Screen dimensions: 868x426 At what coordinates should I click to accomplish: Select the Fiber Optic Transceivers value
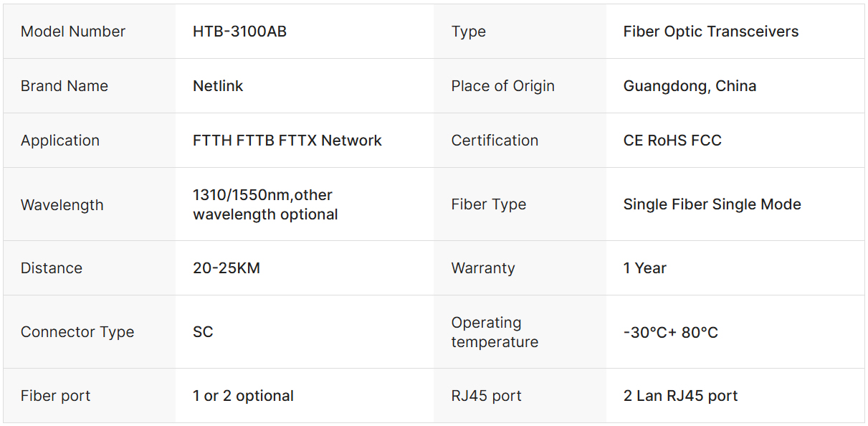point(710,32)
